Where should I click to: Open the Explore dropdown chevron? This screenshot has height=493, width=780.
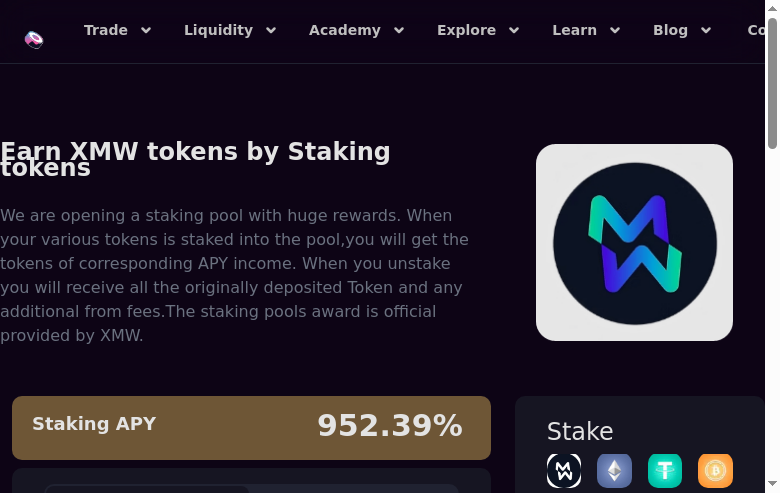pos(514,31)
